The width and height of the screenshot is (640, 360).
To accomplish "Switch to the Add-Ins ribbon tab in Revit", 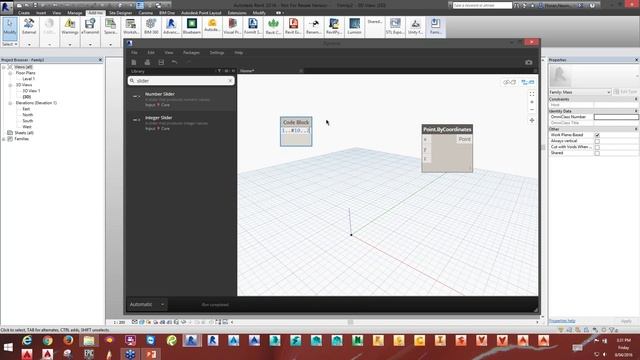I will click(96, 13).
